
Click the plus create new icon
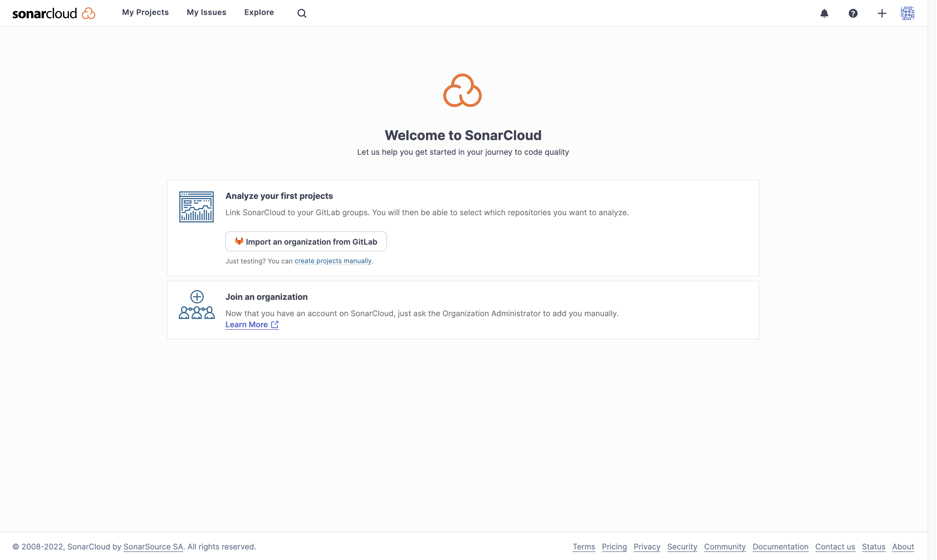pyautogui.click(x=881, y=13)
